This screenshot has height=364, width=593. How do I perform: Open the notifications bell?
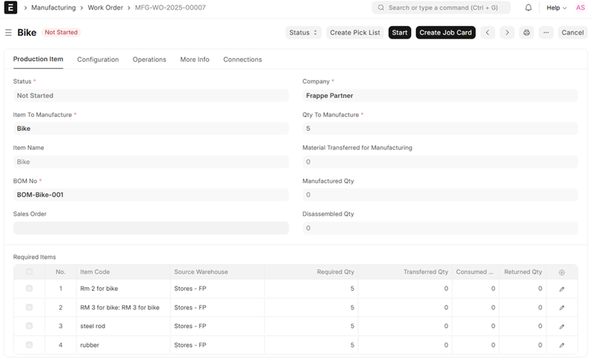click(528, 7)
